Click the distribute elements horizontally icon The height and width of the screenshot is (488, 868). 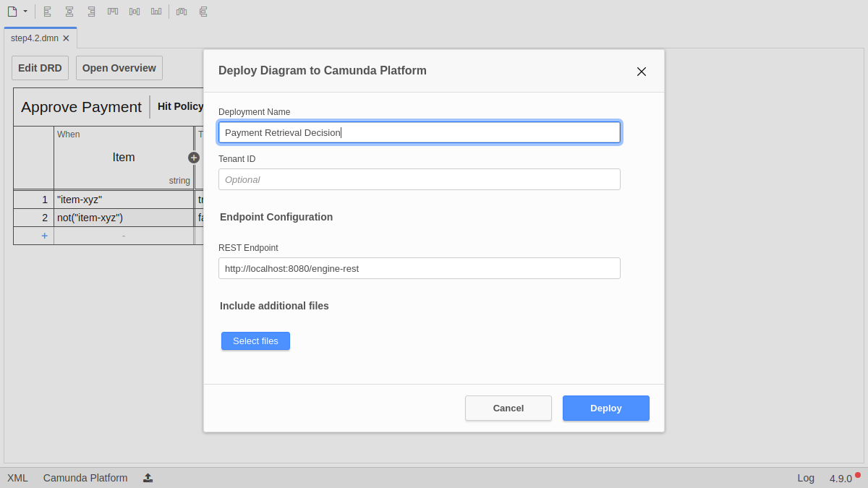[182, 12]
